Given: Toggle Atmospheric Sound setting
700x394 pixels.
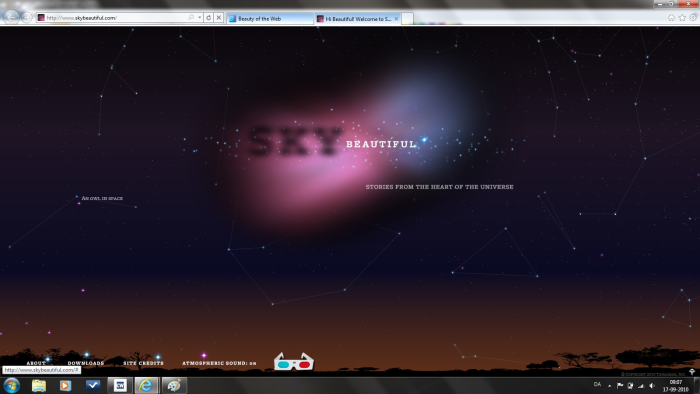Looking at the screenshot, I should pyautogui.click(x=219, y=363).
